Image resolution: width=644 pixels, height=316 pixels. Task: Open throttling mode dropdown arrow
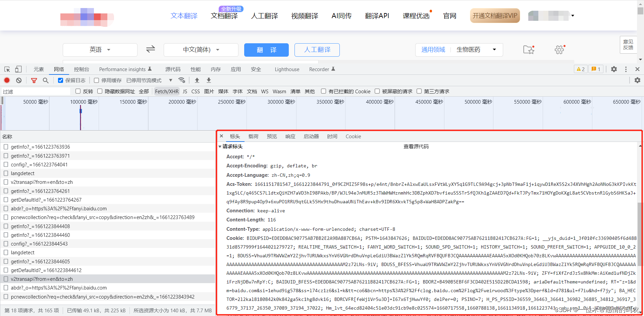(171, 80)
